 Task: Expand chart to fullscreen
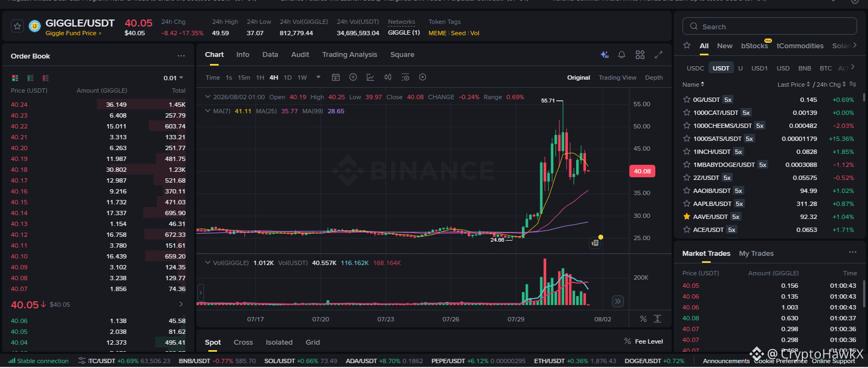pyautogui.click(x=659, y=55)
